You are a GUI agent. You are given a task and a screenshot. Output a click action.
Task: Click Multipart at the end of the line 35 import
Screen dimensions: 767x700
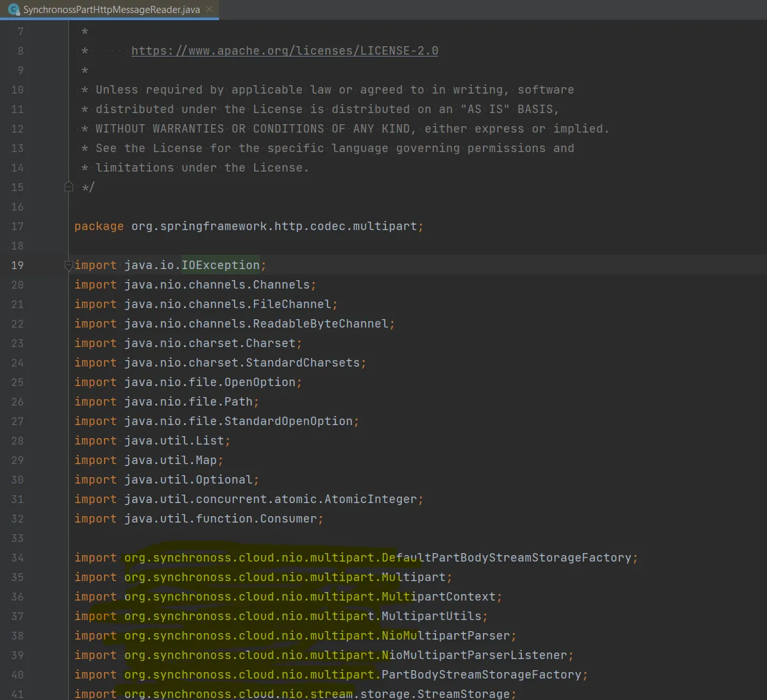coord(413,577)
